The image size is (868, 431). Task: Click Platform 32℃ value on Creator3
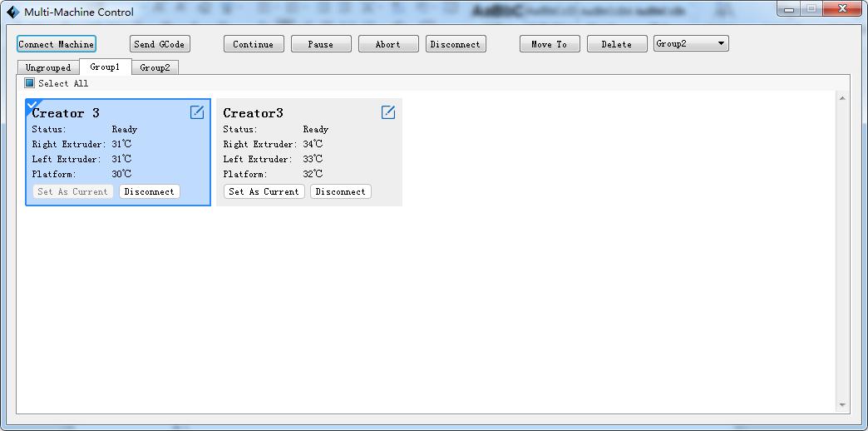point(313,174)
